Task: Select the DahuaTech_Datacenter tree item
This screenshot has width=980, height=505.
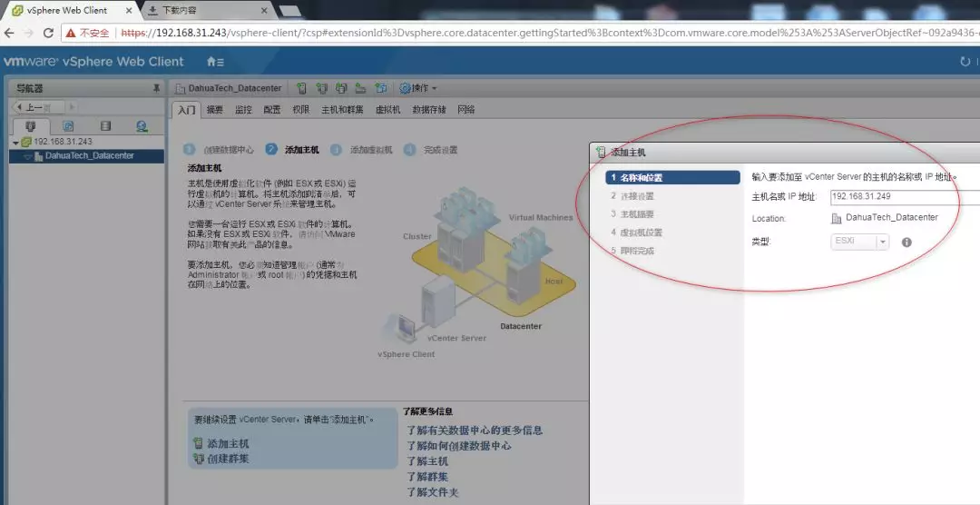Action: (x=87, y=156)
